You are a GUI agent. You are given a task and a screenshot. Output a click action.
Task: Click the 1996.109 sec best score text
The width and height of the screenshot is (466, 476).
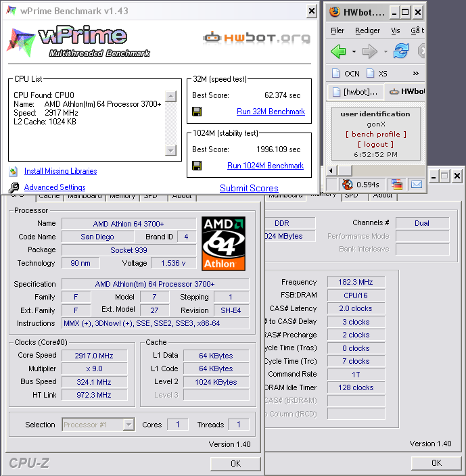click(279, 149)
